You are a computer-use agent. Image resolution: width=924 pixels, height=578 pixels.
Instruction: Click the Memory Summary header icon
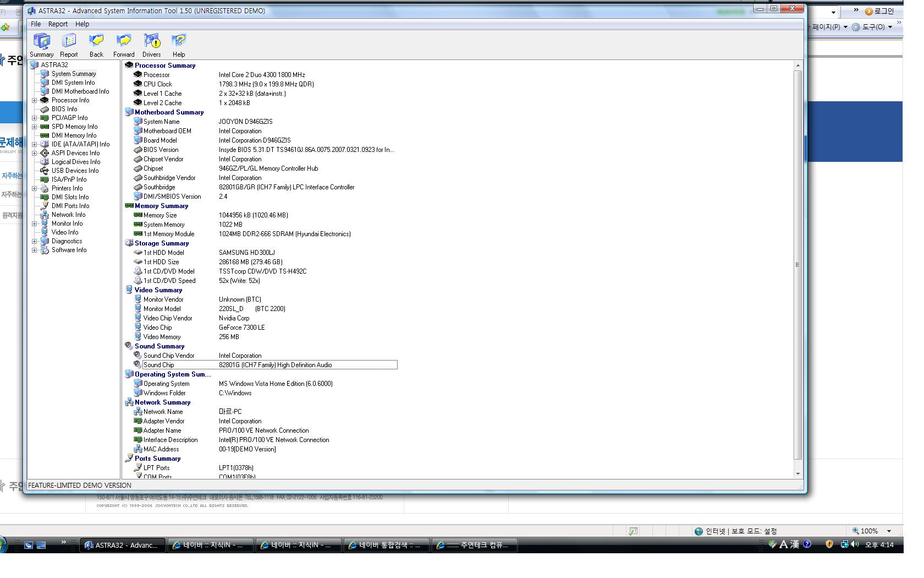pos(129,205)
